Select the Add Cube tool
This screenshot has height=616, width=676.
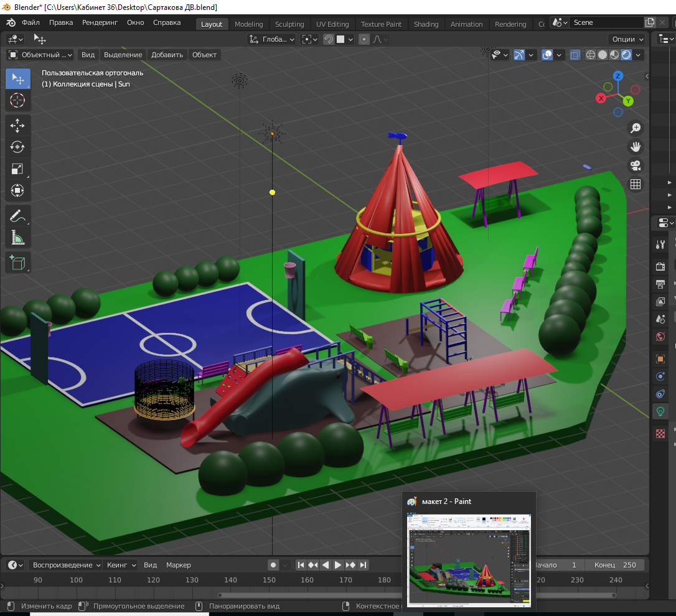point(17,262)
